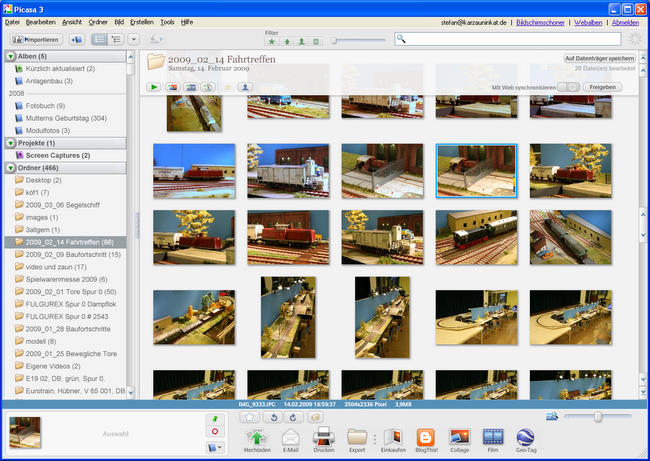
Task: Click the Drucken printer icon
Action: pos(323,437)
